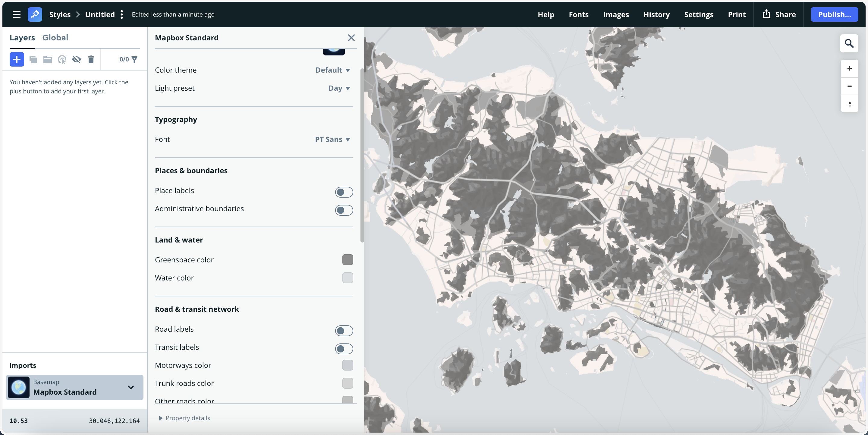Click the delete layer trash icon

click(91, 59)
